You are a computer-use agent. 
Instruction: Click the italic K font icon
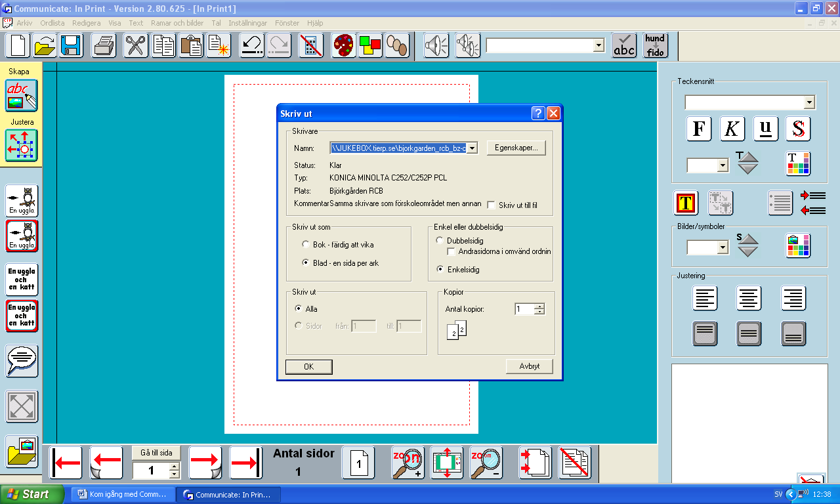(732, 129)
